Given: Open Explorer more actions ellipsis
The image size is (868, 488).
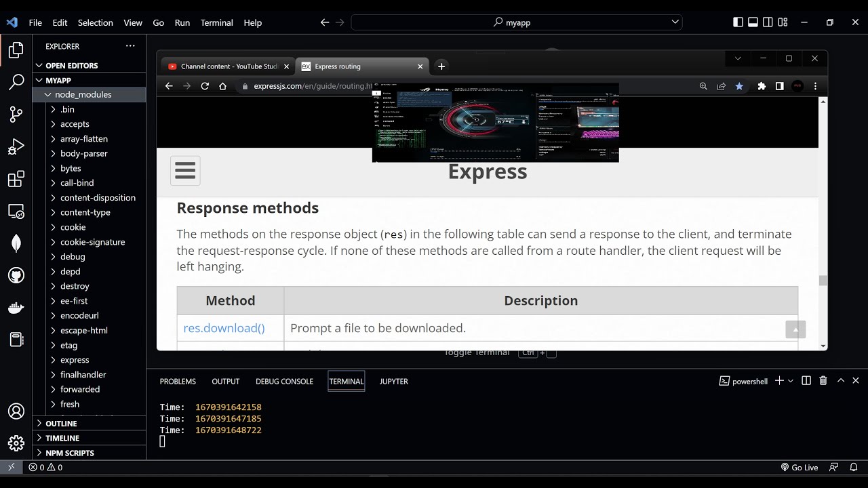Looking at the screenshot, I should point(130,46).
